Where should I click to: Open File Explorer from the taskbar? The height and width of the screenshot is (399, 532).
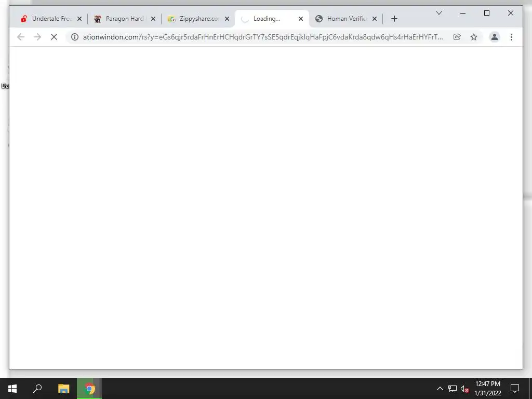pos(63,389)
